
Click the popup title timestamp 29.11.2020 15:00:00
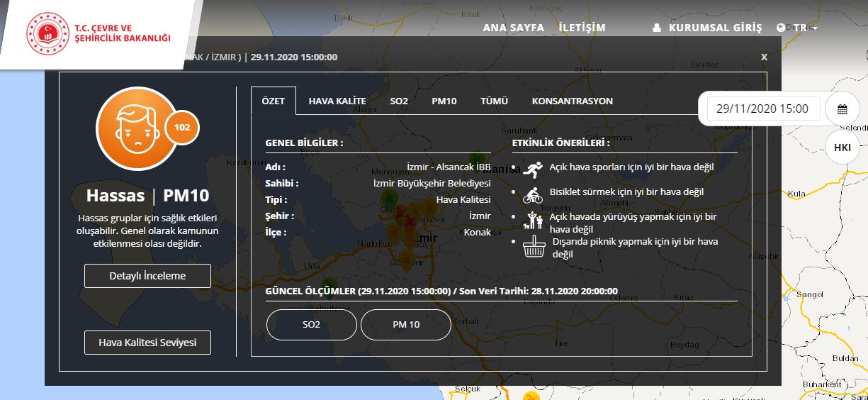(294, 57)
